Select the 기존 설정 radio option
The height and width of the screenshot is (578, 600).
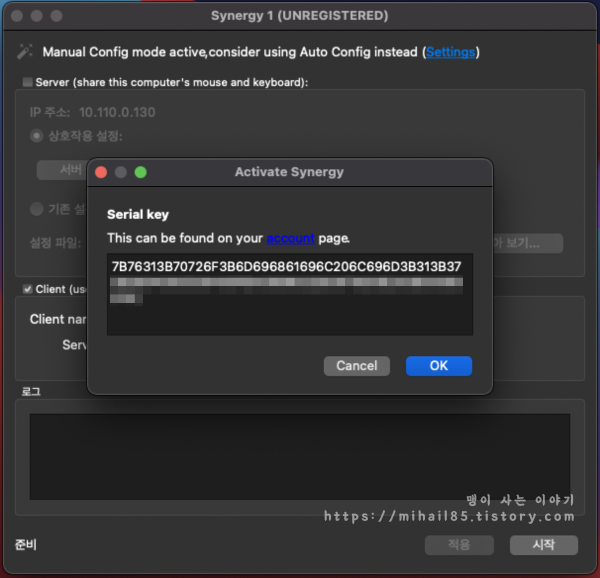(36, 209)
